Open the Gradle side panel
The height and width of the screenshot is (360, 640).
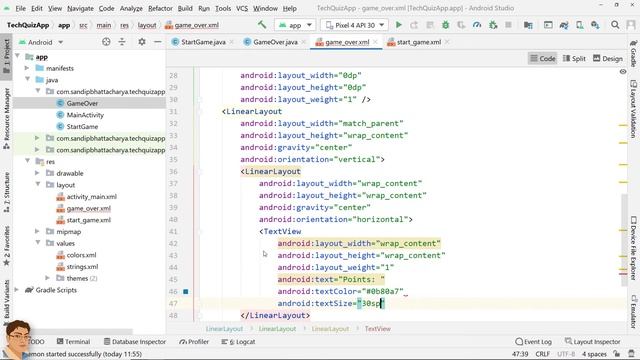633,53
